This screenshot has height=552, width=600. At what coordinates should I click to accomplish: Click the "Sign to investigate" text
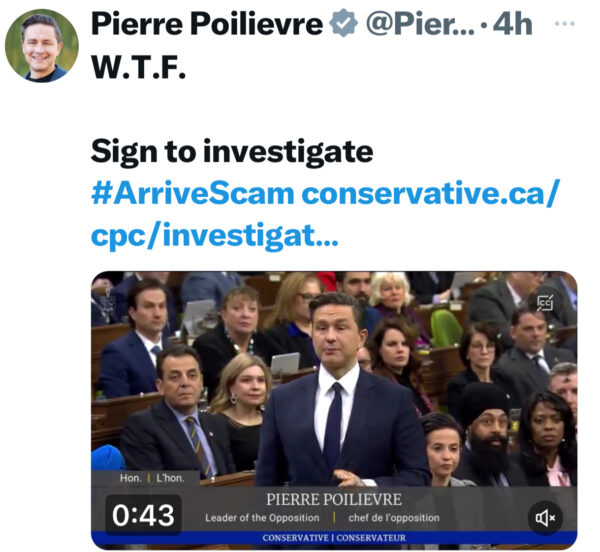click(x=231, y=151)
